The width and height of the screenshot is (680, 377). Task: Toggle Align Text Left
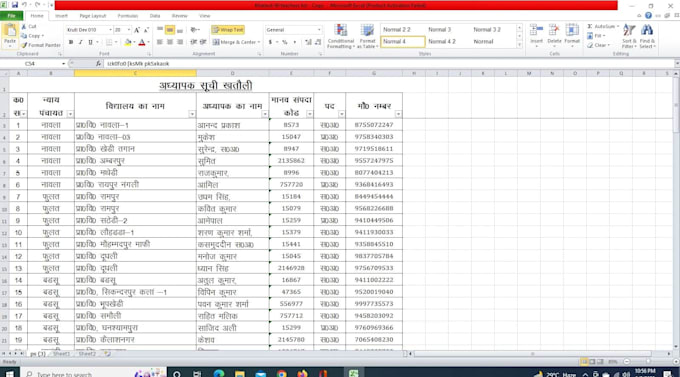160,42
